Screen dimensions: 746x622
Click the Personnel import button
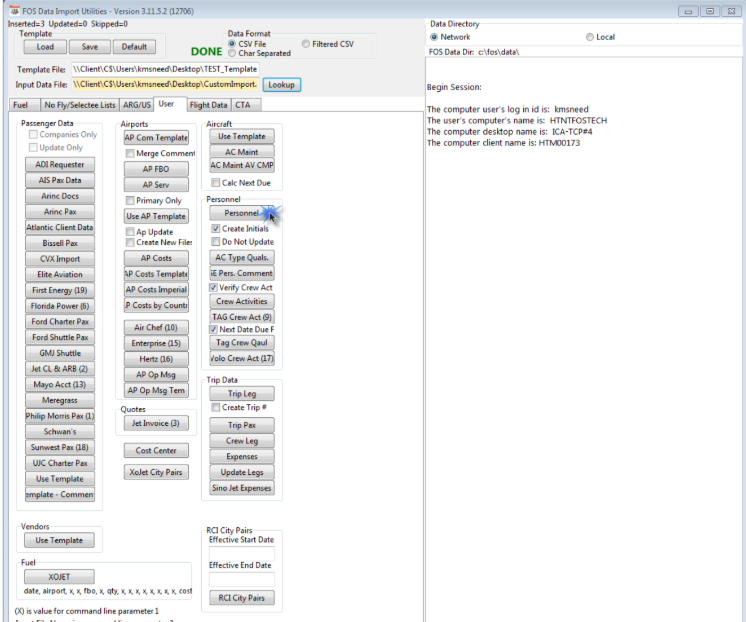pos(240,213)
